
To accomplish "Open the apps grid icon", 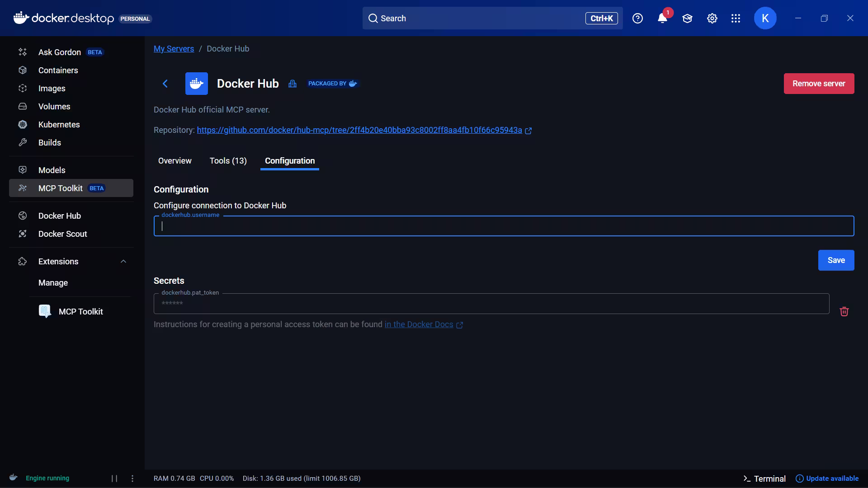I will (736, 19).
